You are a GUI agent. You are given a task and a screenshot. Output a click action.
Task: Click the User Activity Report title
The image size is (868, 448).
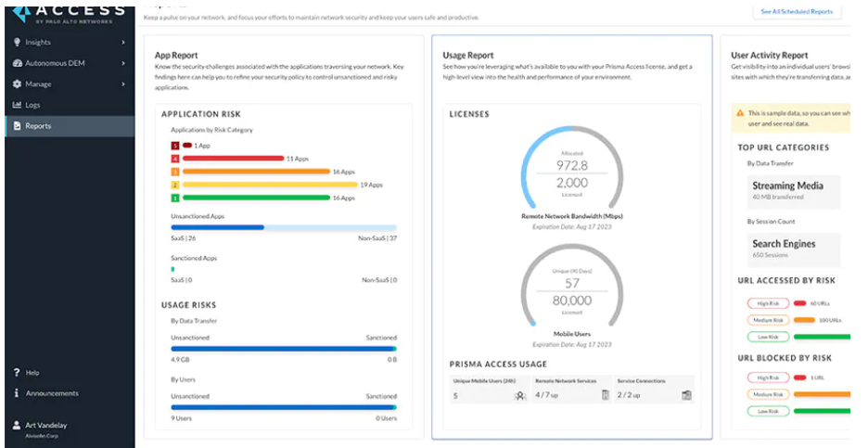(770, 56)
